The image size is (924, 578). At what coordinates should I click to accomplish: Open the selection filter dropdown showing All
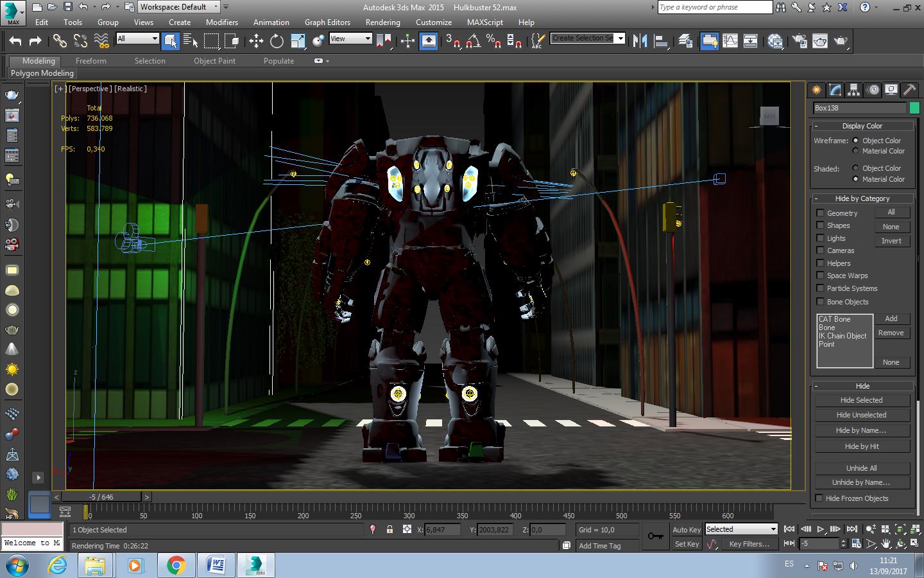point(137,39)
